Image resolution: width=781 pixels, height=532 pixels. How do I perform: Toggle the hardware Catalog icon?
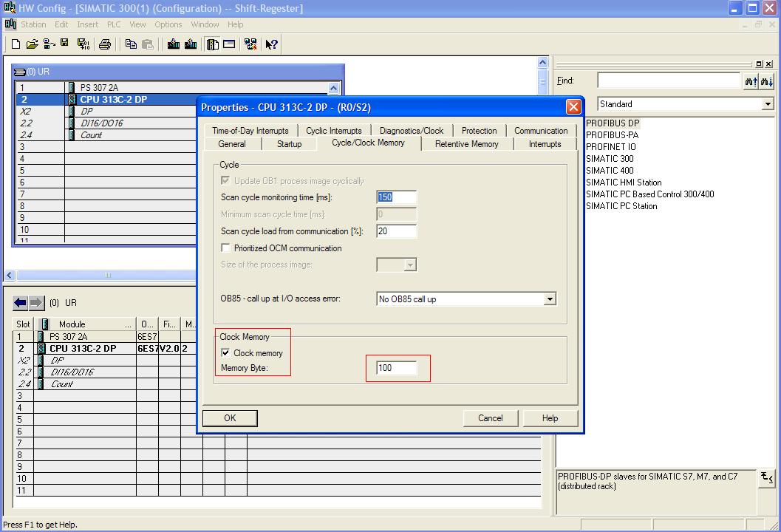(x=213, y=44)
